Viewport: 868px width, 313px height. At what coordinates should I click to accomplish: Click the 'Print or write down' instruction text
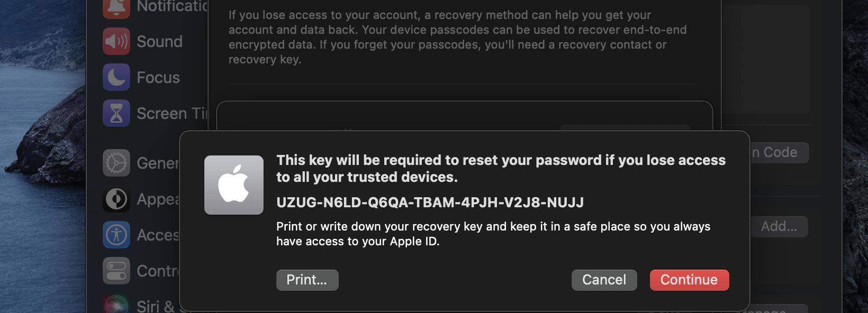tap(493, 234)
